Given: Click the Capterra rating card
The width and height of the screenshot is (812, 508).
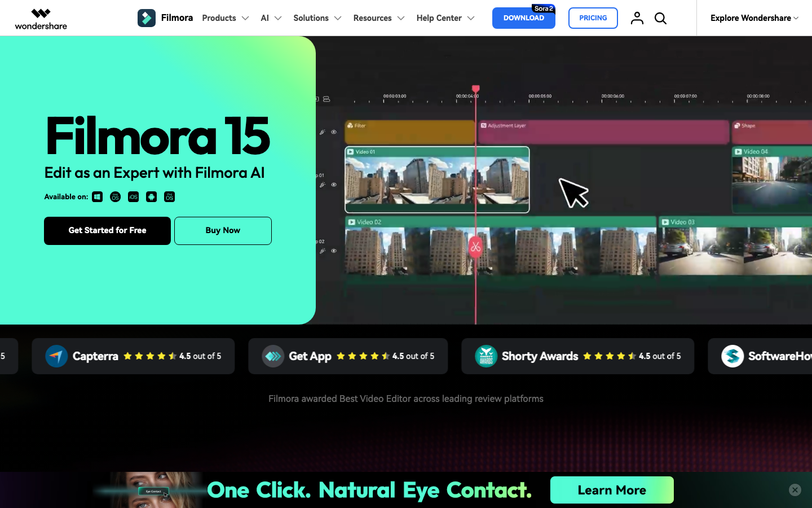Looking at the screenshot, I should coord(133,356).
